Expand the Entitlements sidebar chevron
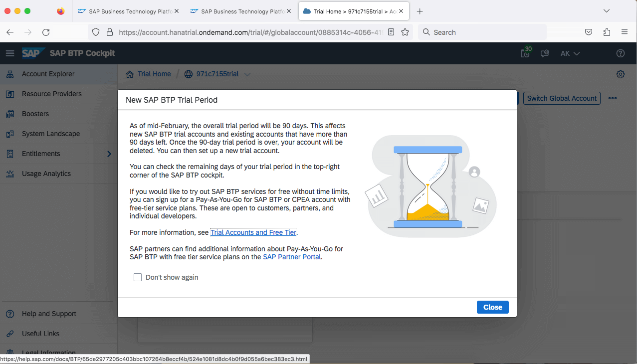 point(109,154)
